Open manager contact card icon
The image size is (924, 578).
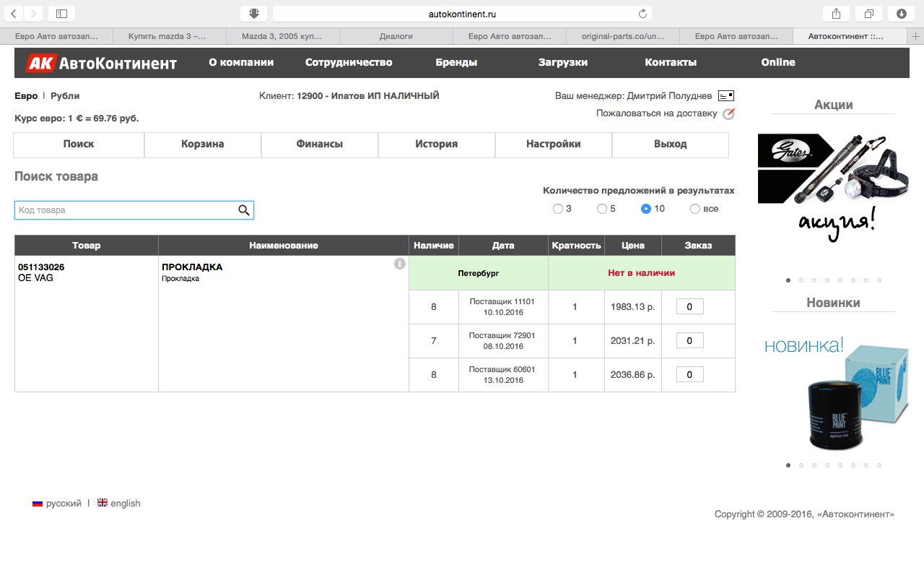point(726,95)
